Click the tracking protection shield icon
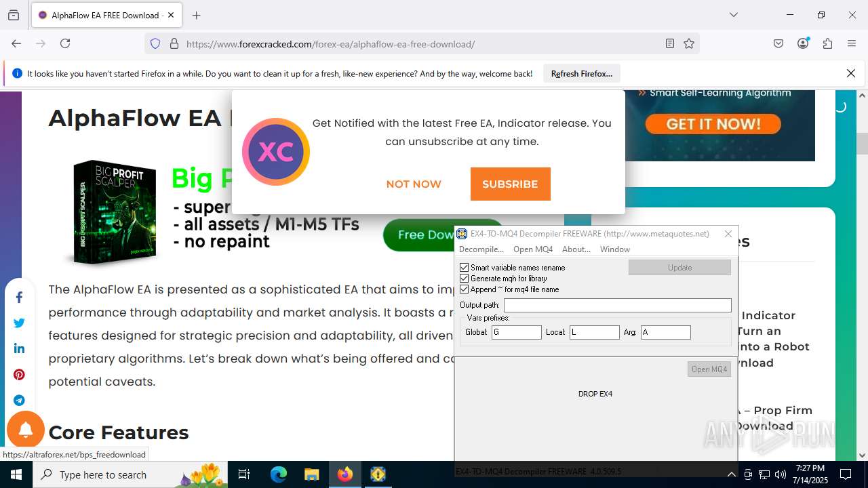 pos(155,43)
